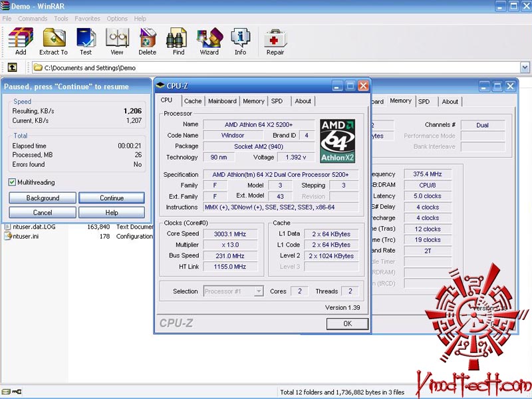This screenshot has width=532, height=399.
Task: Open the Commands menu
Action: (x=33, y=19)
